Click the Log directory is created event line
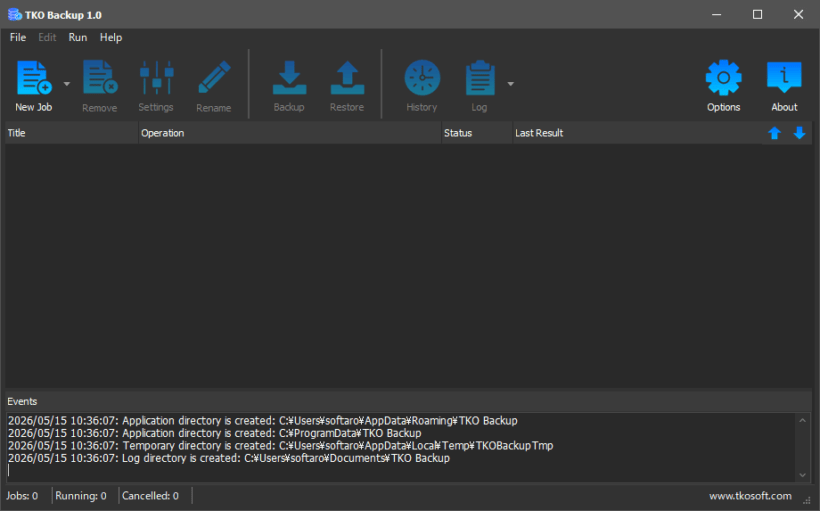 click(229, 458)
